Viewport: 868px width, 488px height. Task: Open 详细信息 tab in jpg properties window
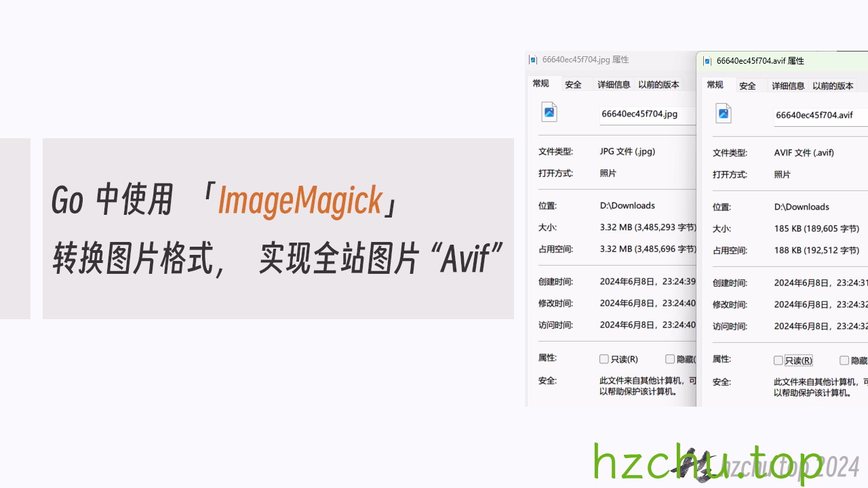pos(614,85)
